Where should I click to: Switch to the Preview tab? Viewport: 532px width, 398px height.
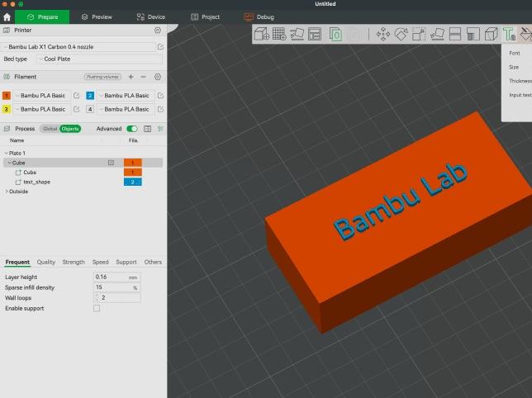click(97, 17)
